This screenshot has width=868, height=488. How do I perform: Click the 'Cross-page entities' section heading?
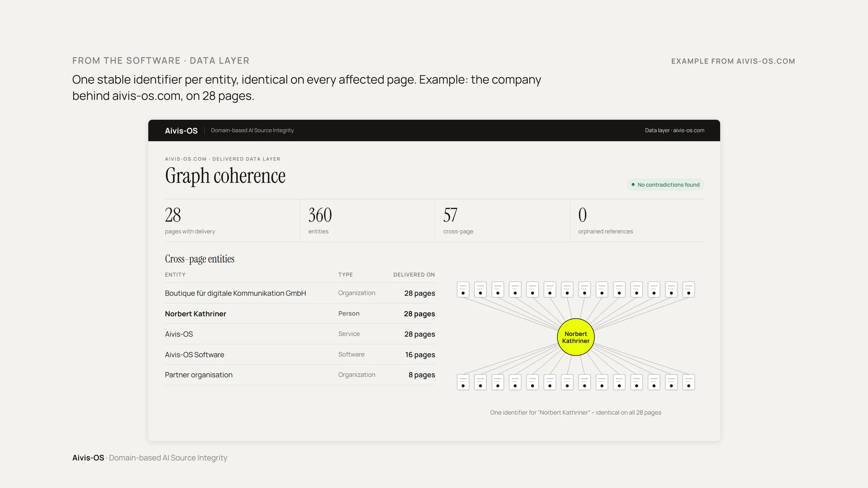199,259
